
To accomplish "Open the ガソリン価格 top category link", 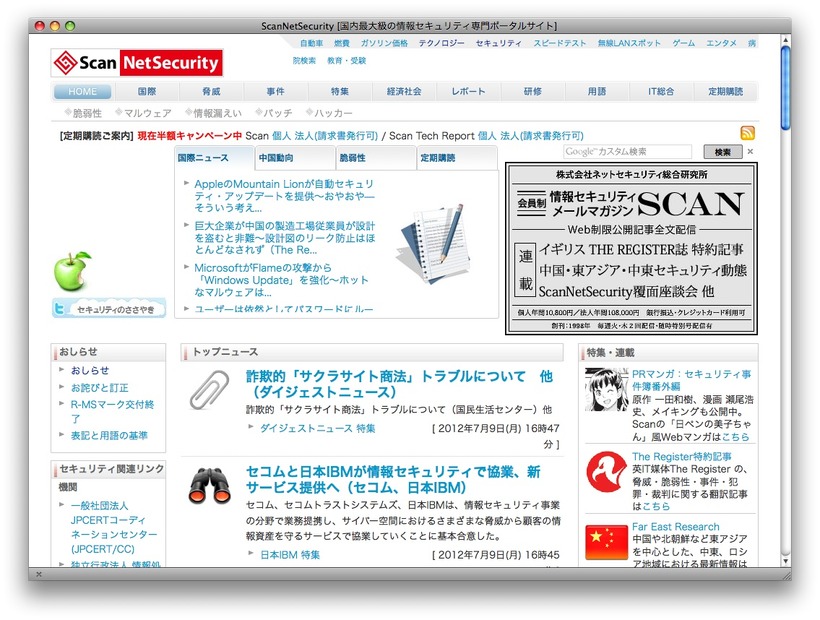I will coord(384,43).
